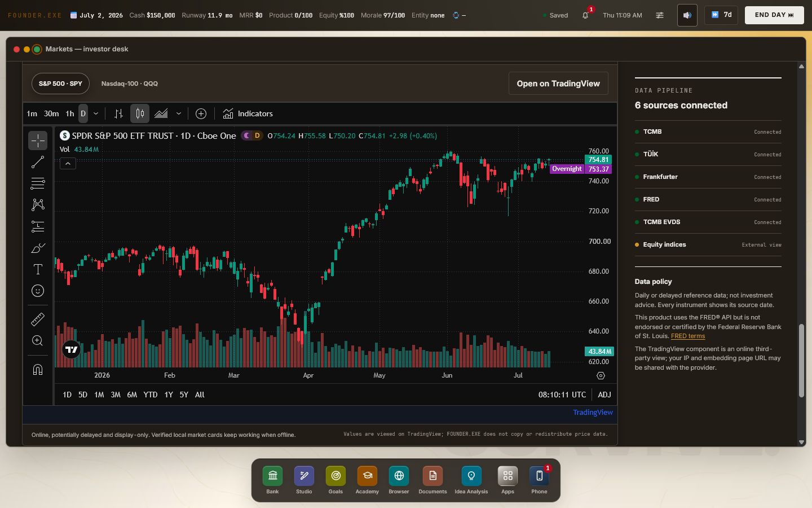This screenshot has width=812, height=508.
Task: Select the crosshair cursor tool
Action: (38, 140)
